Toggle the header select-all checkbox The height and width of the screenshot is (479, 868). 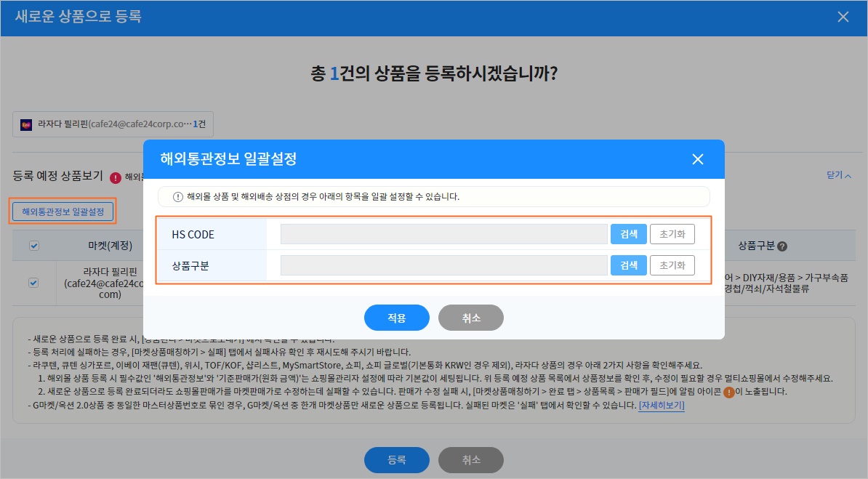34,246
